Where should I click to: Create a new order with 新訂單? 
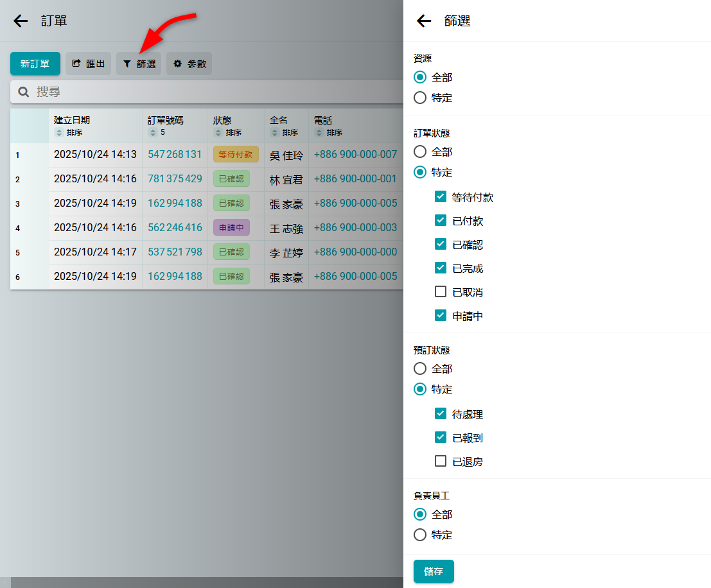35,64
